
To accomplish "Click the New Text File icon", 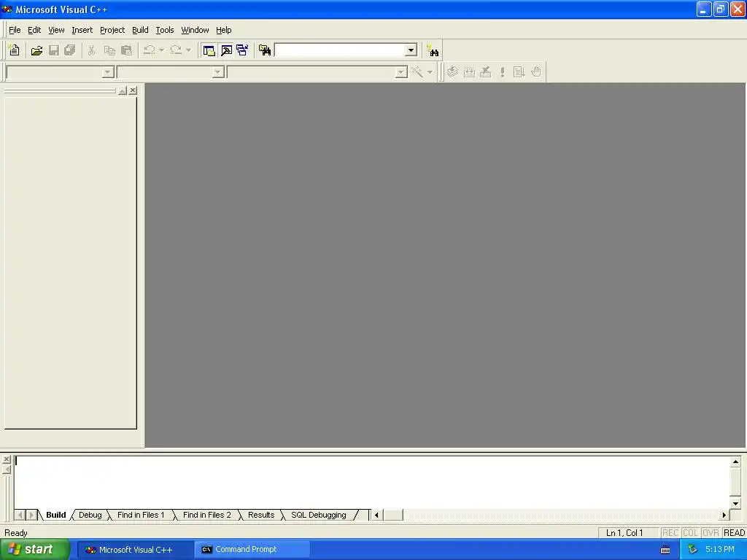I will 15,50.
